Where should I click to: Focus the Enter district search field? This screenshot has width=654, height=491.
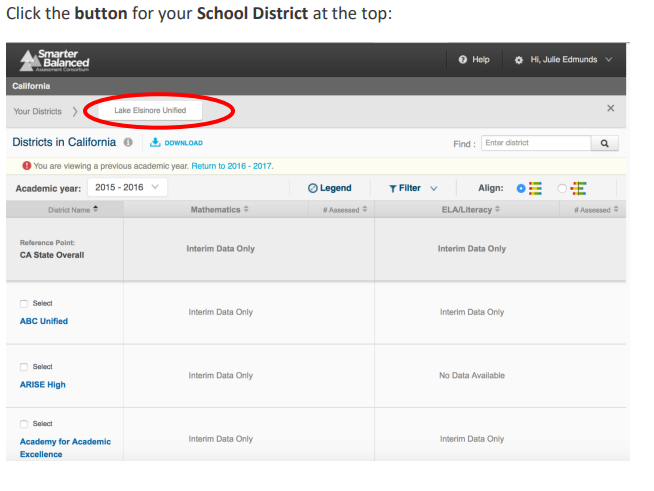(x=536, y=143)
